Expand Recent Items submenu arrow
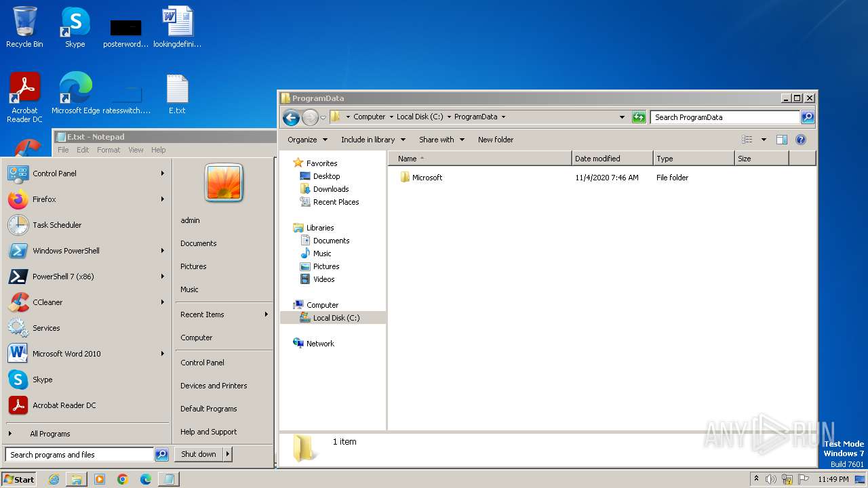 266,314
